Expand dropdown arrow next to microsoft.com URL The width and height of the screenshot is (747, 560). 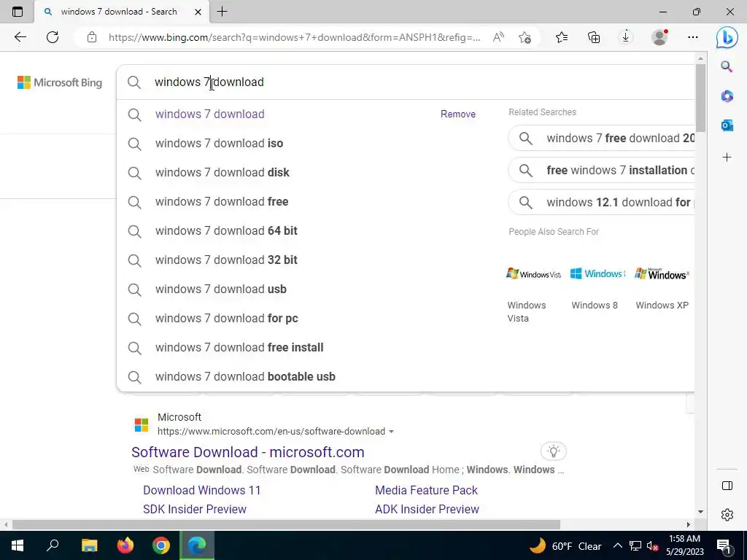coord(392,432)
